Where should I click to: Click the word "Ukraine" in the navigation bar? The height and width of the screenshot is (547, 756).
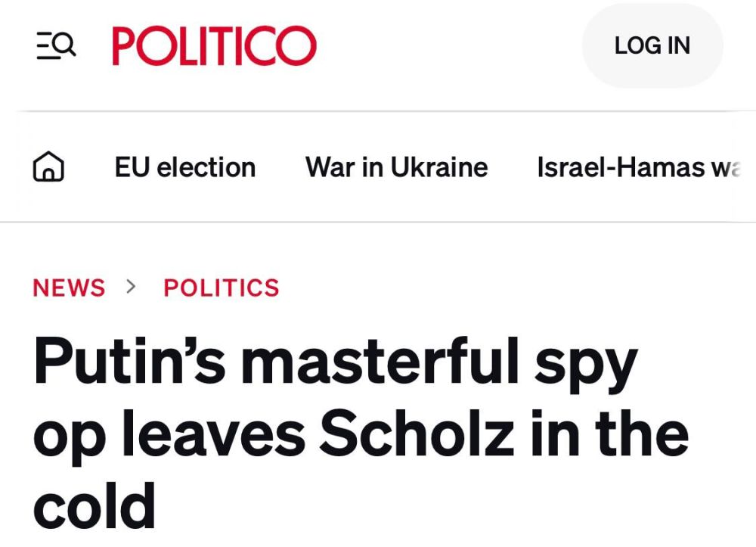(x=439, y=167)
